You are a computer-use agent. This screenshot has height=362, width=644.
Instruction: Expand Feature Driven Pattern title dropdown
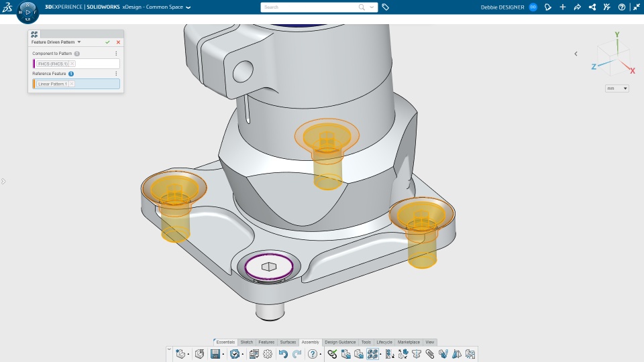pyautogui.click(x=79, y=42)
